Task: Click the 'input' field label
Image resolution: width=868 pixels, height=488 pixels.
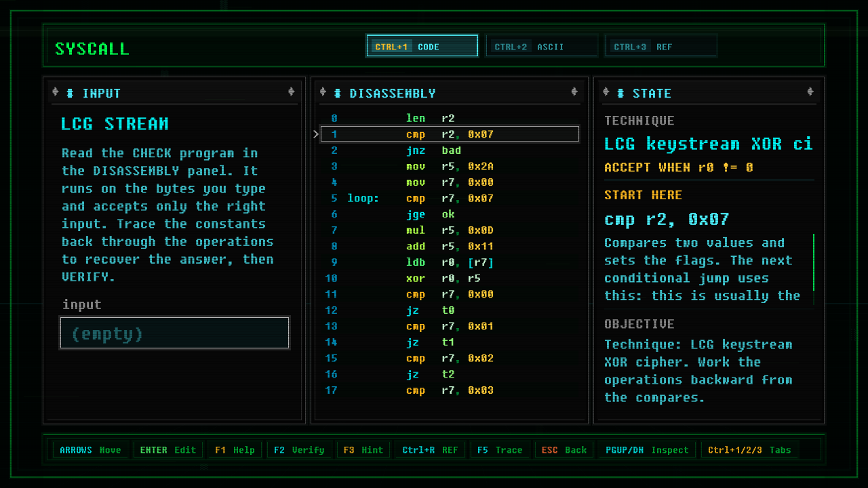Action: point(82,305)
